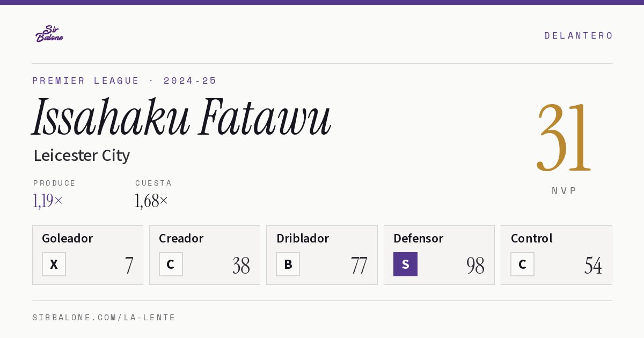
Task: Click the Driblador card title
Action: pyautogui.click(x=303, y=238)
